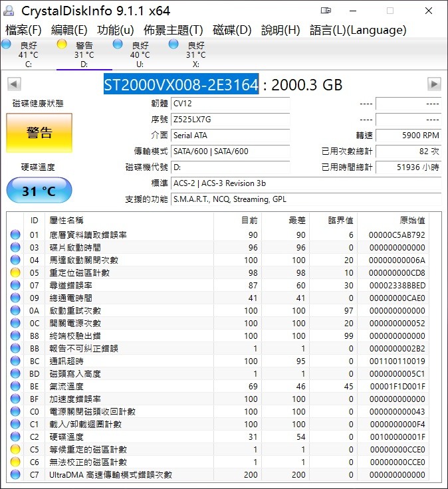Click blue status orb for drive U:
The image size is (448, 489).
[x=118, y=44]
